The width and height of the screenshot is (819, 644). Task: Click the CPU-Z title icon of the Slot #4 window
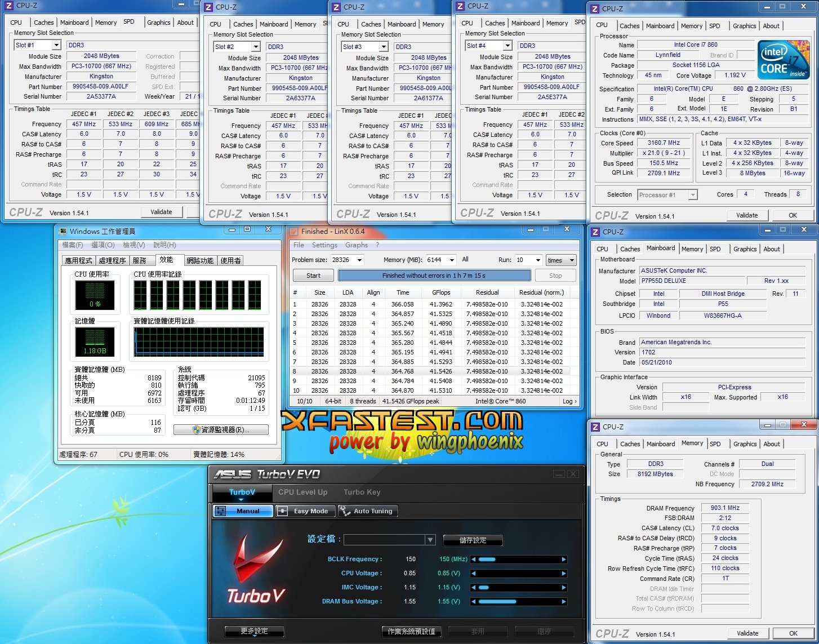click(x=460, y=6)
